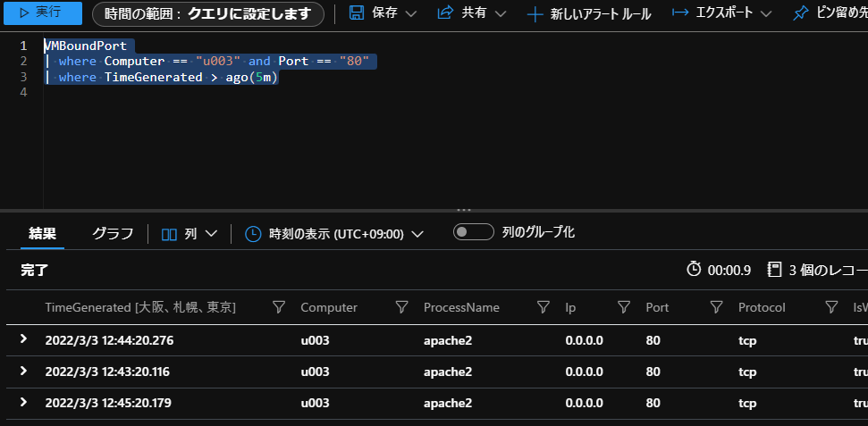Click the stopwatch icon beside 00:00.9
This screenshot has height=426, width=868.
(694, 270)
